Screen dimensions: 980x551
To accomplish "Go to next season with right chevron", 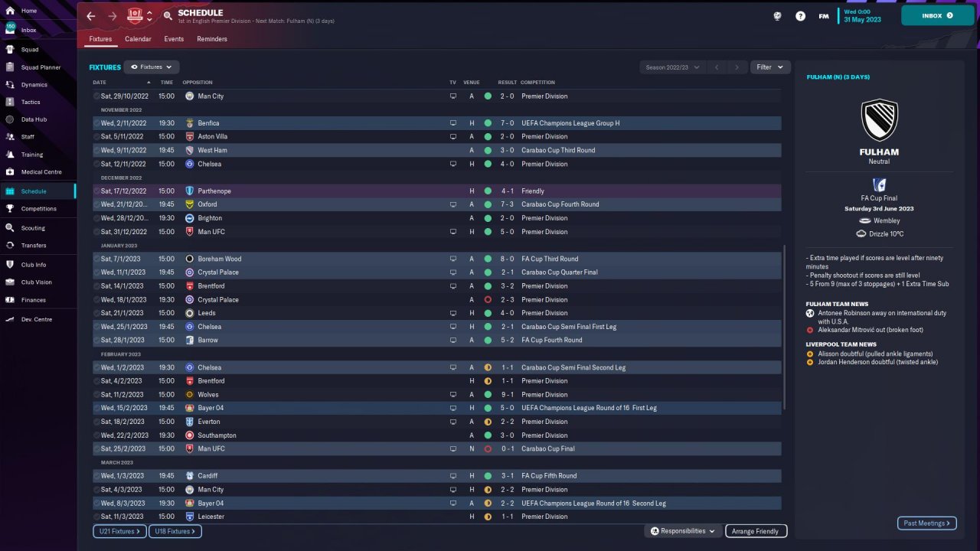I will [737, 67].
